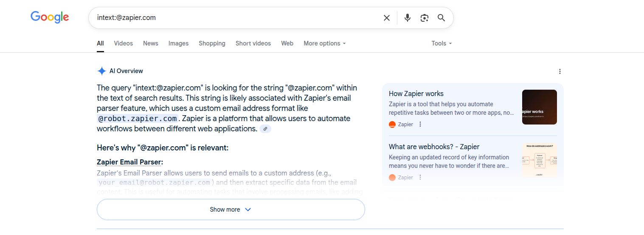The image size is (644, 235).
Task: Switch to the News tab
Action: click(x=151, y=43)
